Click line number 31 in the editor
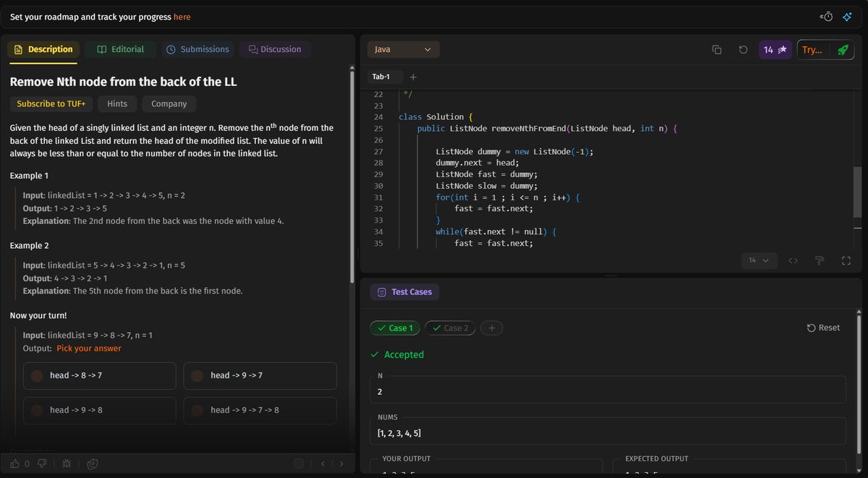Viewport: 868px width, 478px height. pyautogui.click(x=378, y=198)
